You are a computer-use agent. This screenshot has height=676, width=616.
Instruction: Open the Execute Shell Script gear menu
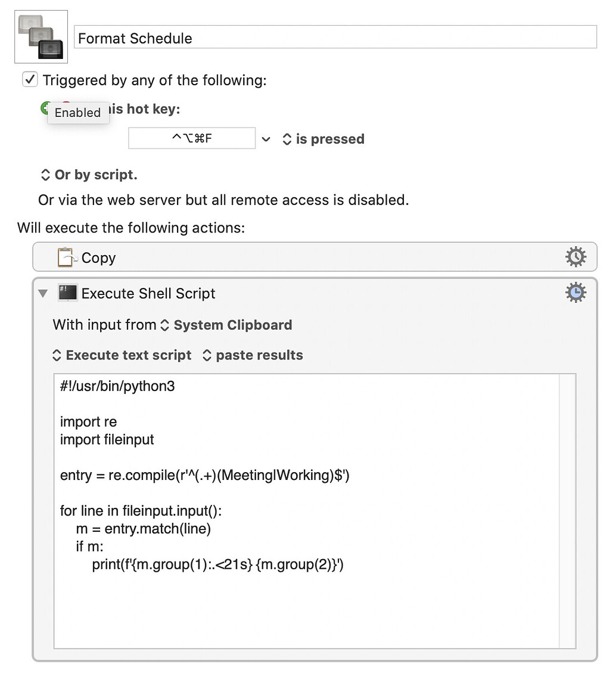[x=575, y=293]
